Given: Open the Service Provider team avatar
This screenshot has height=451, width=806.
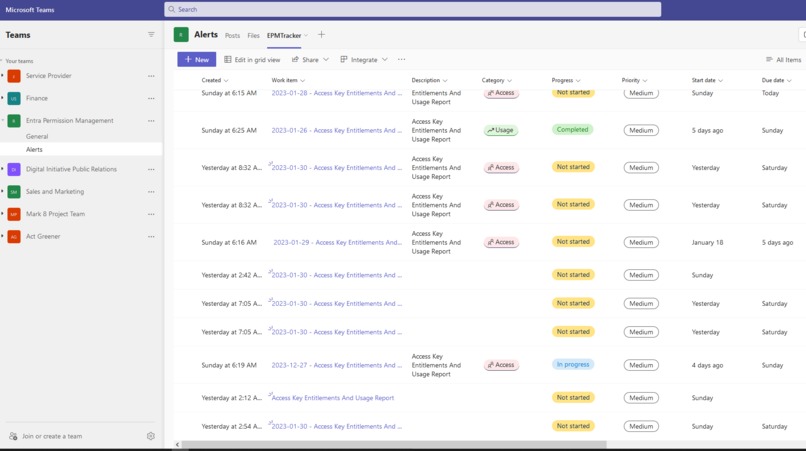Looking at the screenshot, I should (14, 76).
